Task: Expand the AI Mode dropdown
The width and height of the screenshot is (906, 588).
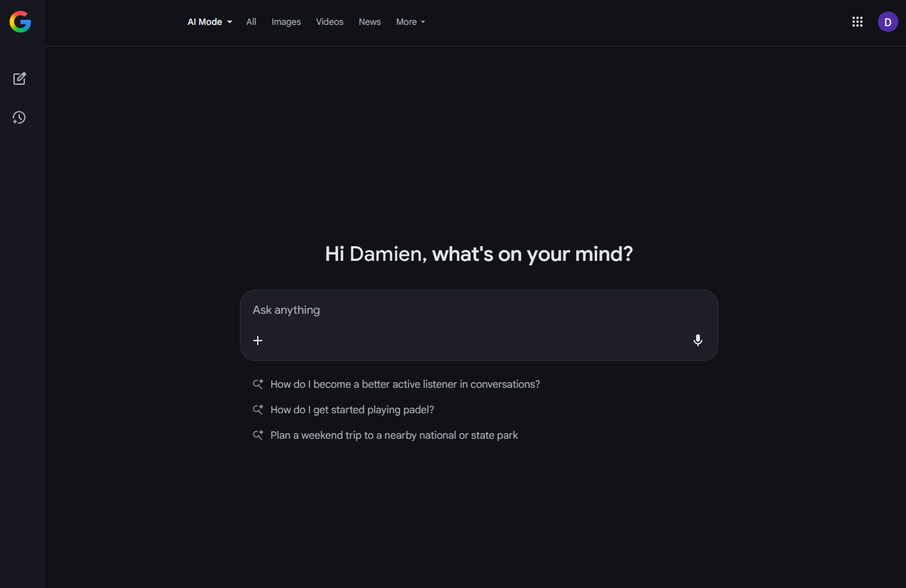Action: [209, 21]
